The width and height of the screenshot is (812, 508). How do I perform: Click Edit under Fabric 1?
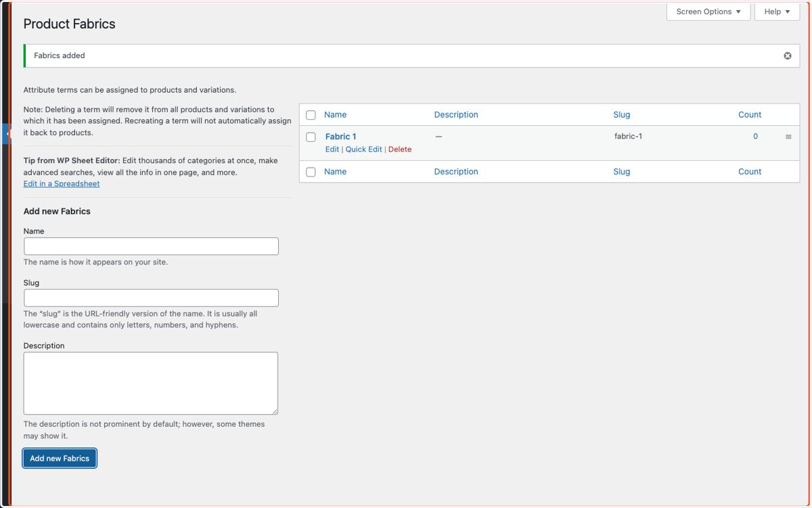332,149
